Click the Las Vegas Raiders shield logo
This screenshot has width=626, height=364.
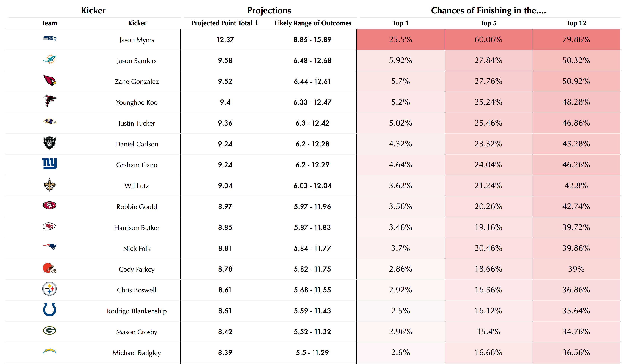49,143
